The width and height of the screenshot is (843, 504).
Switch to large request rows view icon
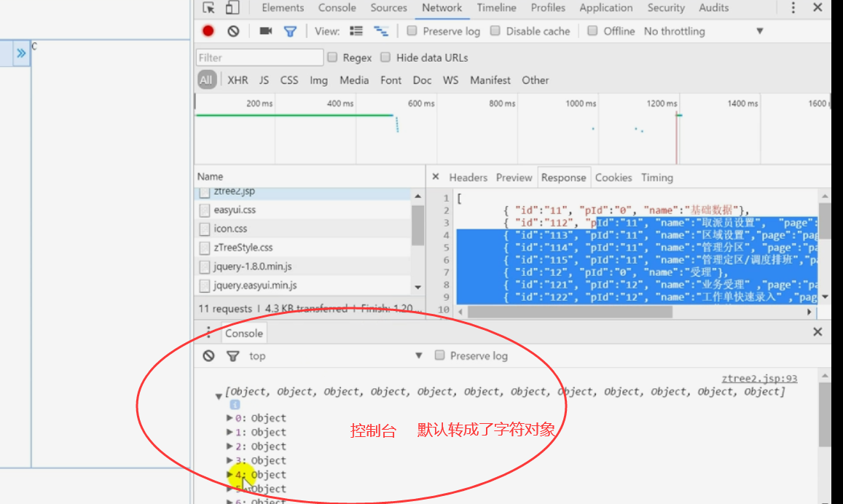356,31
